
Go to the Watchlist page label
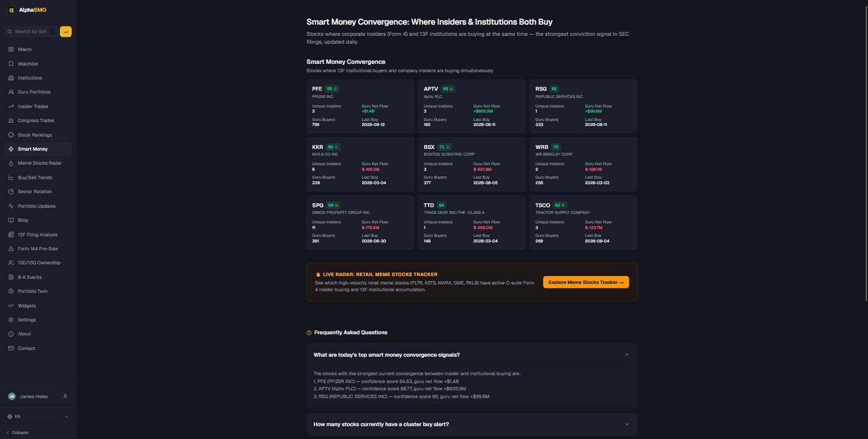coord(28,64)
